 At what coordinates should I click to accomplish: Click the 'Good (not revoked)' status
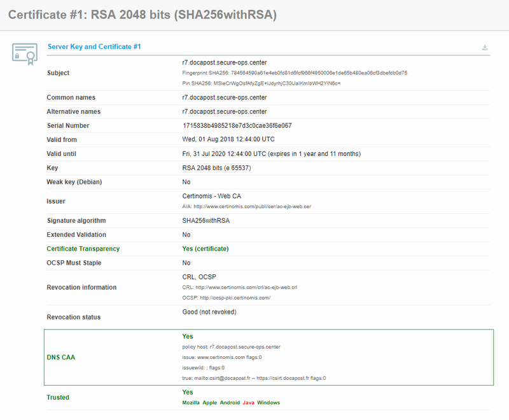coord(209,312)
